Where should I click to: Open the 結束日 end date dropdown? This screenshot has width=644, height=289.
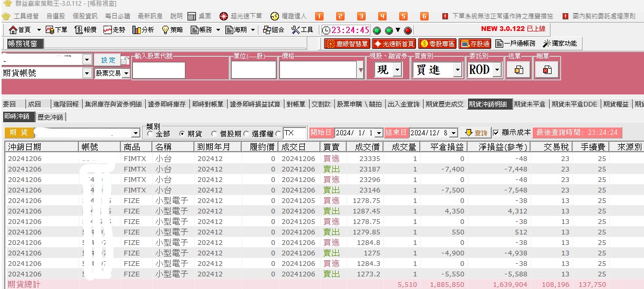(454, 133)
